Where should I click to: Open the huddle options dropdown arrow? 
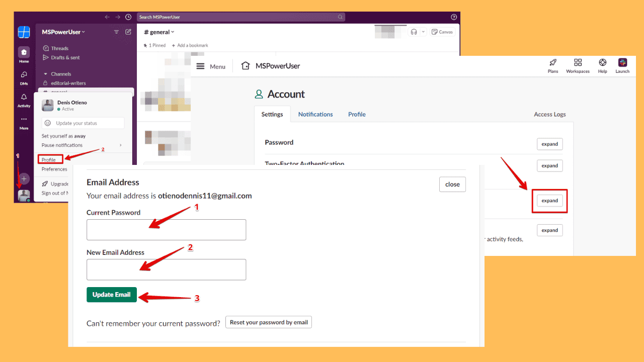423,32
